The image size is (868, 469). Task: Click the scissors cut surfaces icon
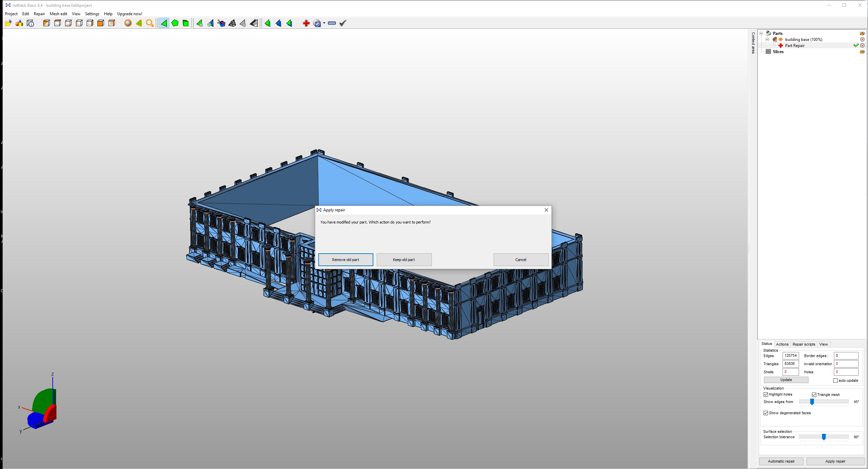(221, 23)
